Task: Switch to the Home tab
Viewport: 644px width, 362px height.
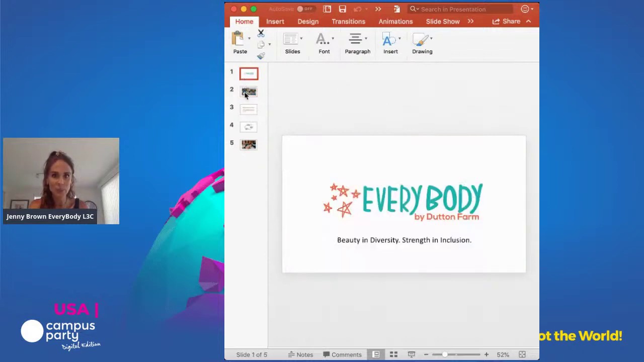Action: 244,21
